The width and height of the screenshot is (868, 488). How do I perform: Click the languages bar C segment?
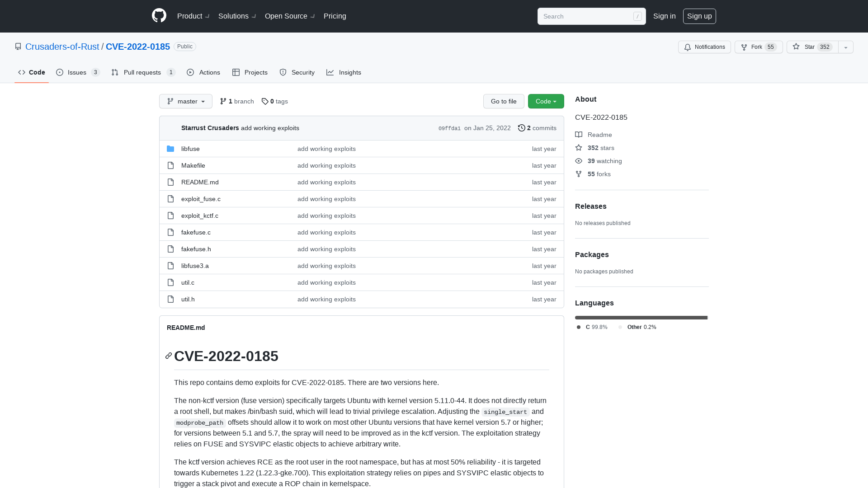click(x=641, y=318)
